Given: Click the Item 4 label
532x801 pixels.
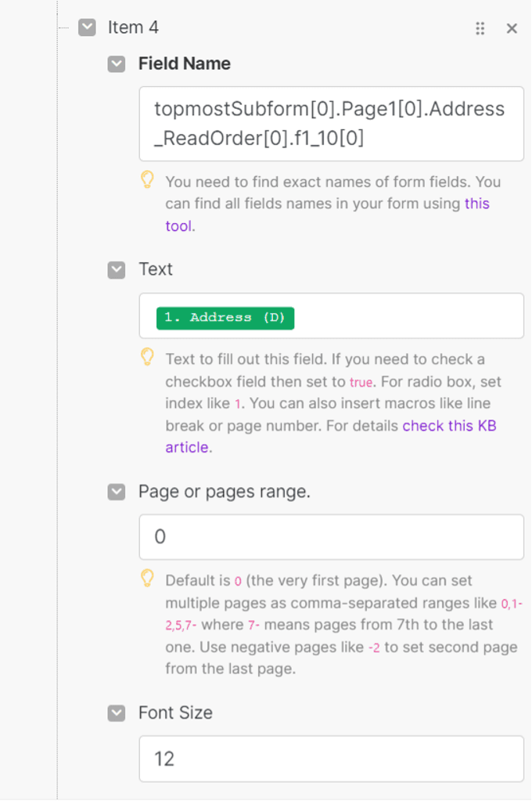Looking at the screenshot, I should (x=133, y=27).
